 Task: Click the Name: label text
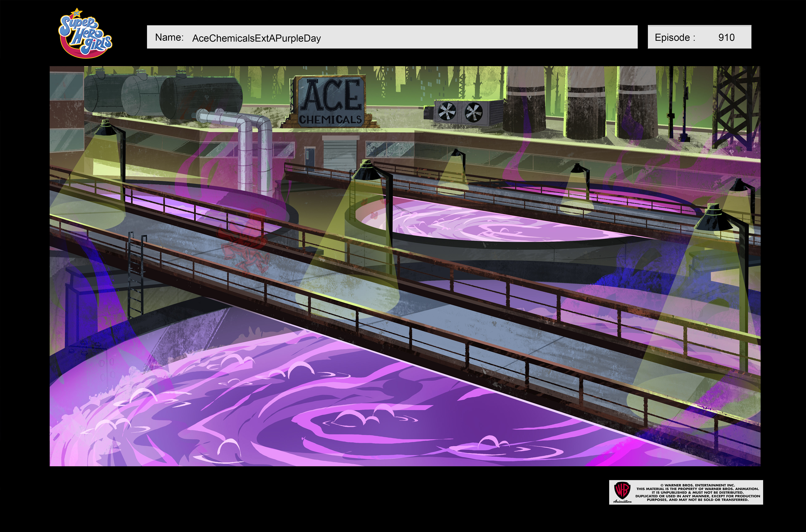click(169, 37)
